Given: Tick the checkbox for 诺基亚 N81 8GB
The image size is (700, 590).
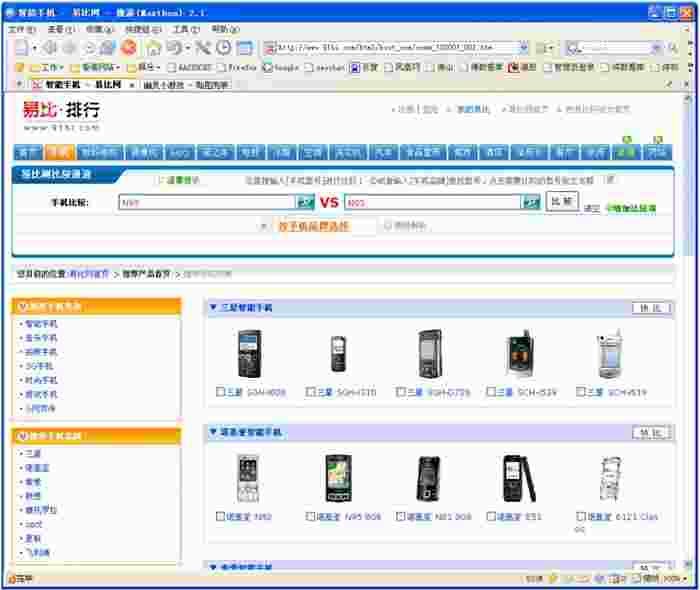Looking at the screenshot, I should [401, 516].
